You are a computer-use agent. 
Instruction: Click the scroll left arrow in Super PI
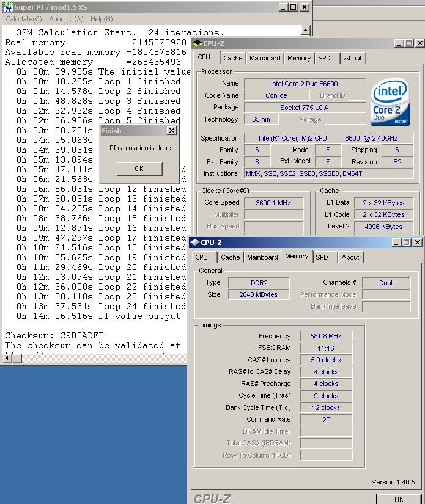[7, 358]
